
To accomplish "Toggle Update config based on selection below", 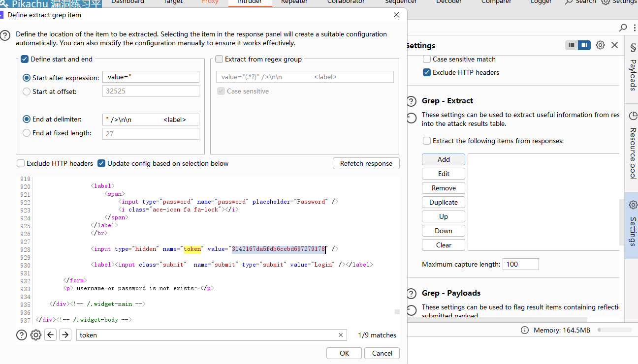I will pyautogui.click(x=101, y=163).
